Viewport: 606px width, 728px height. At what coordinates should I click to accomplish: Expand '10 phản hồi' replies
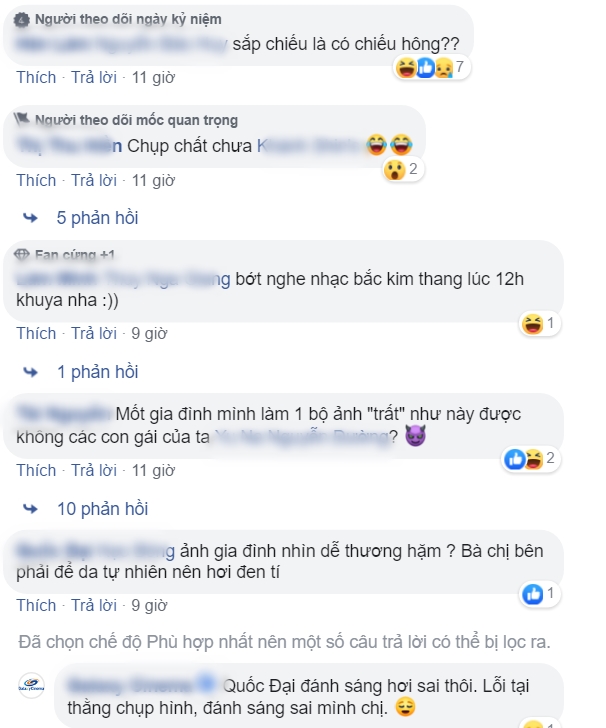(x=102, y=509)
